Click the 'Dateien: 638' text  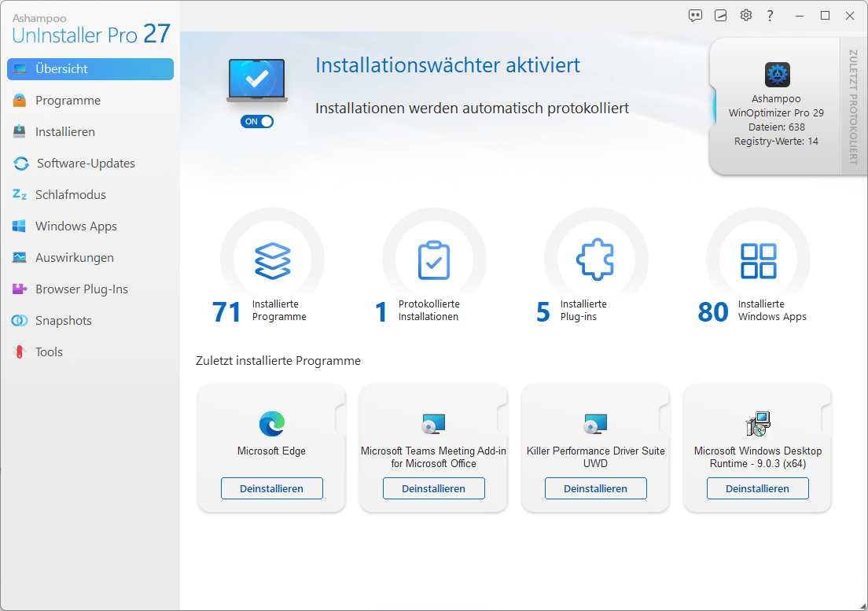pyautogui.click(x=776, y=127)
